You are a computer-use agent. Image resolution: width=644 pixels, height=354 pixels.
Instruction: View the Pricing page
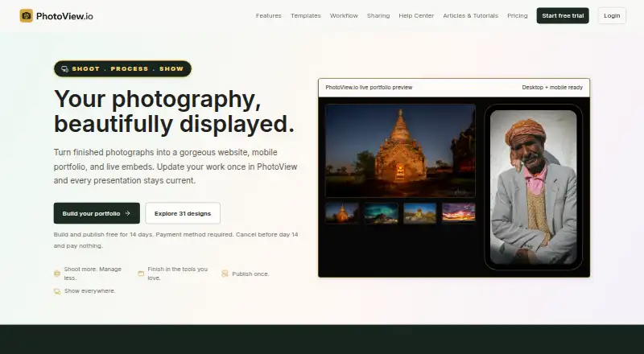pyautogui.click(x=517, y=15)
